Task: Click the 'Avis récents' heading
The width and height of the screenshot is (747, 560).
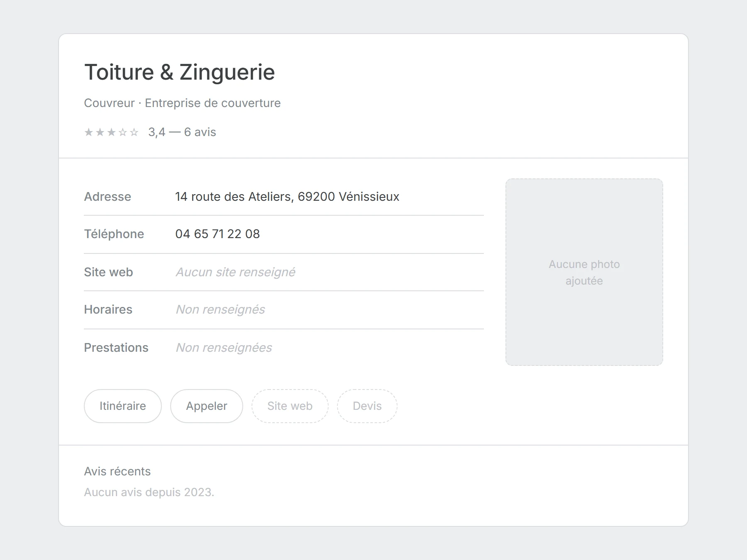Action: [117, 471]
